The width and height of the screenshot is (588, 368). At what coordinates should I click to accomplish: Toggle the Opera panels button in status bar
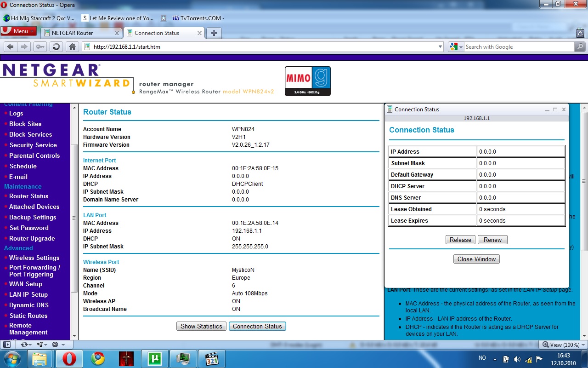6,344
